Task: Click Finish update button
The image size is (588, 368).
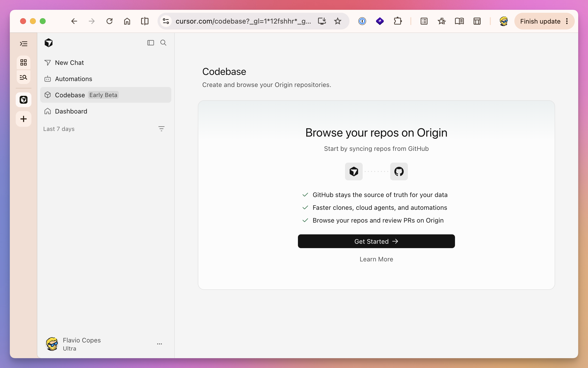Action: [540, 21]
